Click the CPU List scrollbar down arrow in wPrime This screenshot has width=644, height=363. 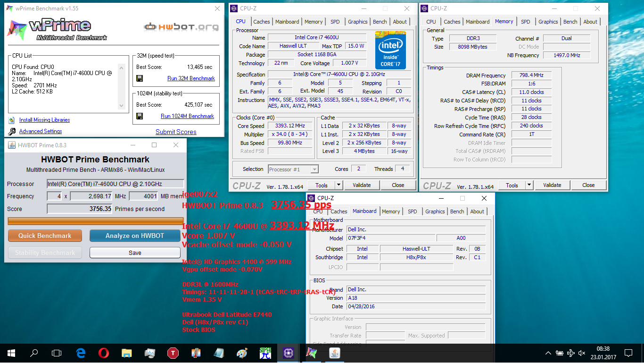(x=122, y=106)
